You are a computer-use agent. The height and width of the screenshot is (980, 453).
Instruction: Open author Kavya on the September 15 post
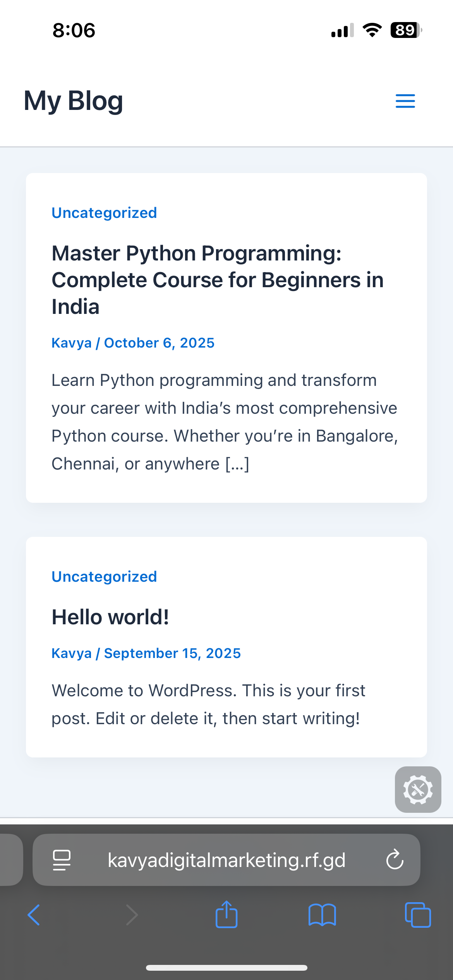[72, 653]
